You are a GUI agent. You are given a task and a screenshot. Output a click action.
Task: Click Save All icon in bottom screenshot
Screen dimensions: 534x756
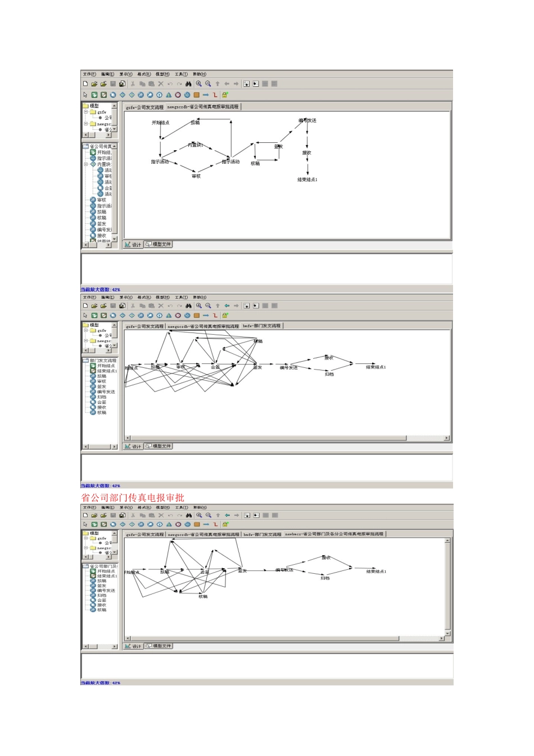pos(122,515)
